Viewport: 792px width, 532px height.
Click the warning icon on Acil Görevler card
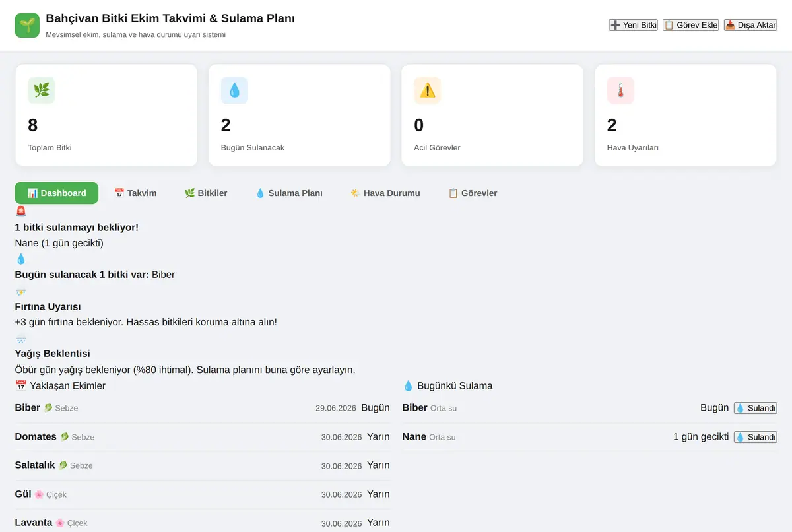pyautogui.click(x=428, y=90)
